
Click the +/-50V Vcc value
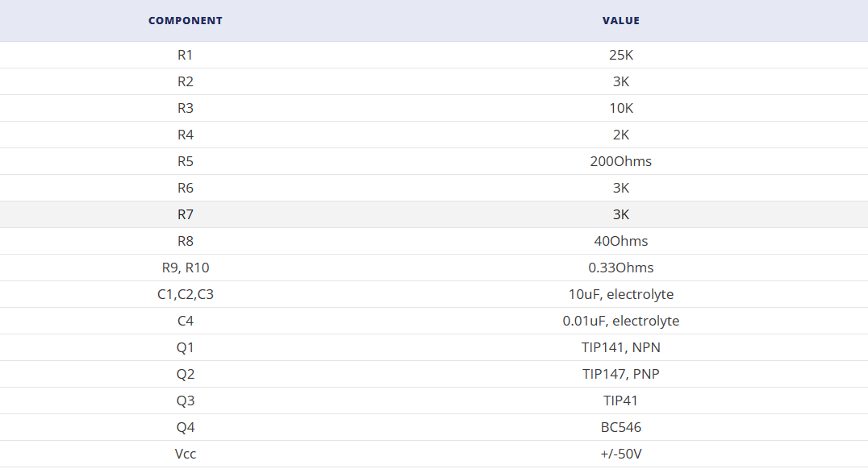[620, 454]
